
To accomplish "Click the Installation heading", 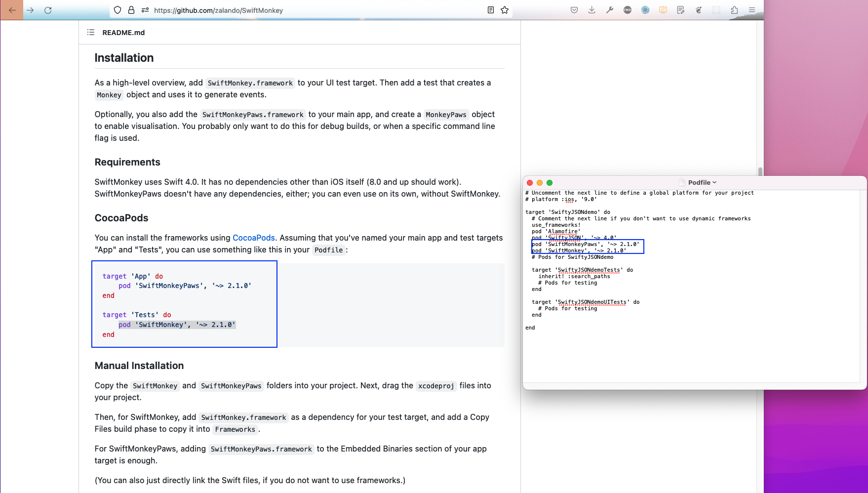I will click(x=124, y=58).
